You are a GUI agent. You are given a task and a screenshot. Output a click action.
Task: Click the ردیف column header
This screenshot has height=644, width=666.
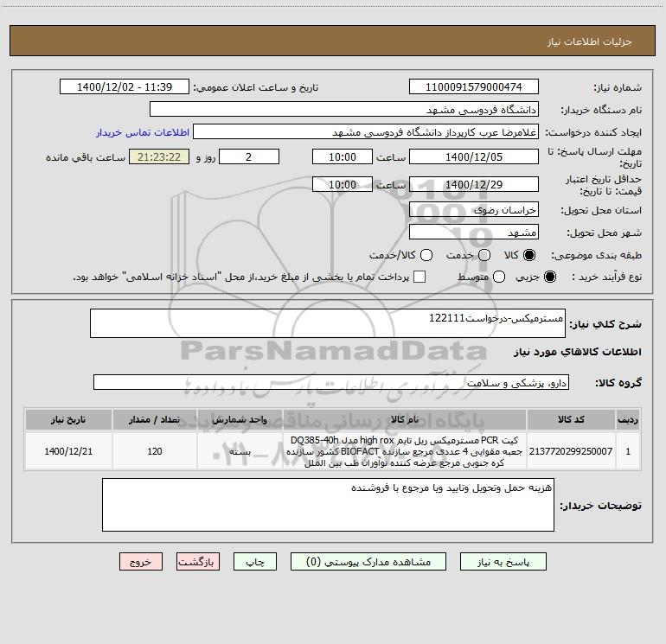628,419
